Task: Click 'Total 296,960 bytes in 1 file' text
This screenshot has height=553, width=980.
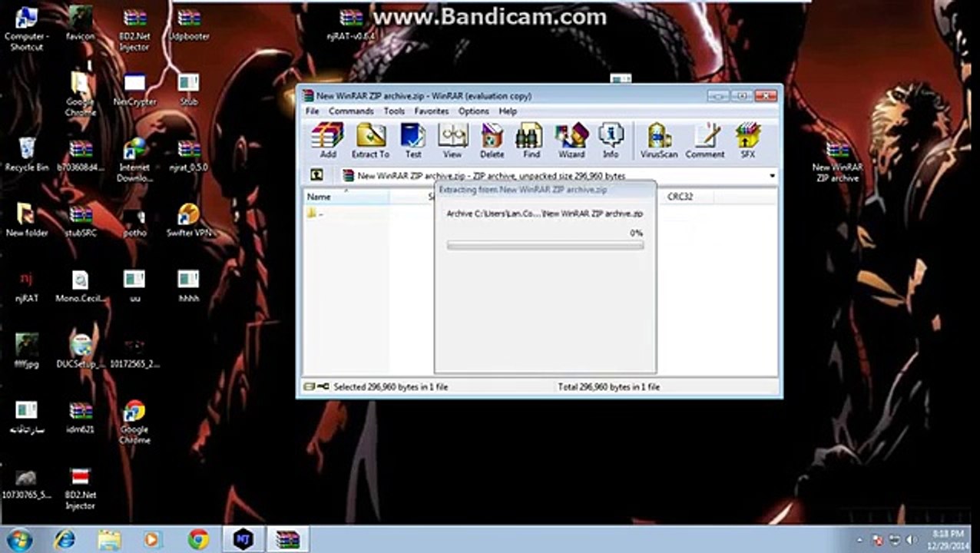Action: [x=608, y=387]
